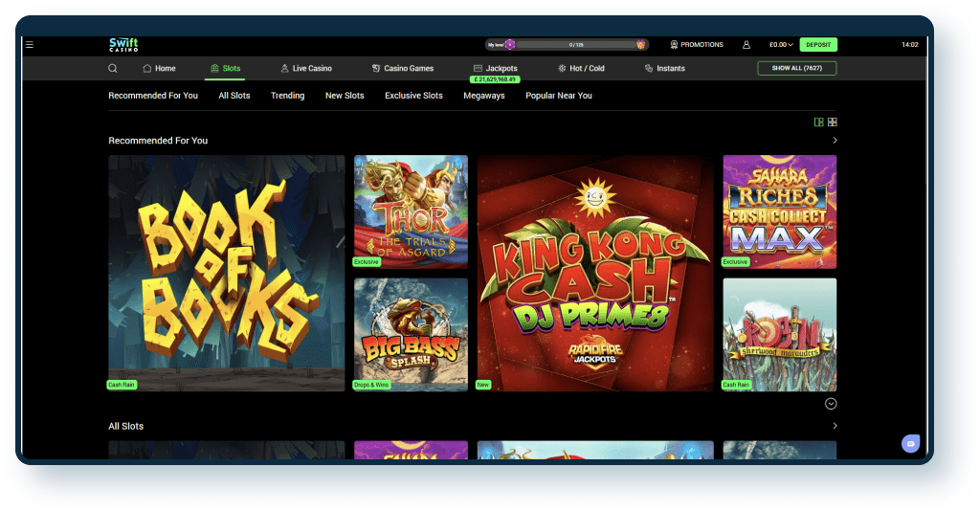Viewport: 980px width, 511px height.
Task: Select the All Slots filter
Action: (234, 96)
